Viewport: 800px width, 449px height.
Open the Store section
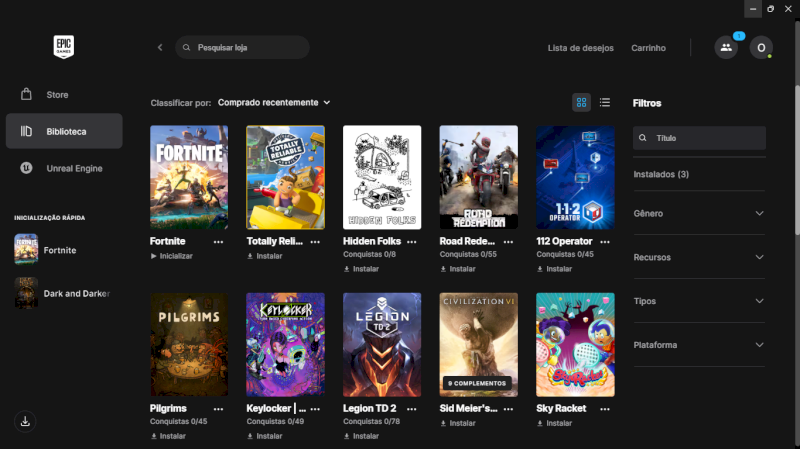point(64,95)
